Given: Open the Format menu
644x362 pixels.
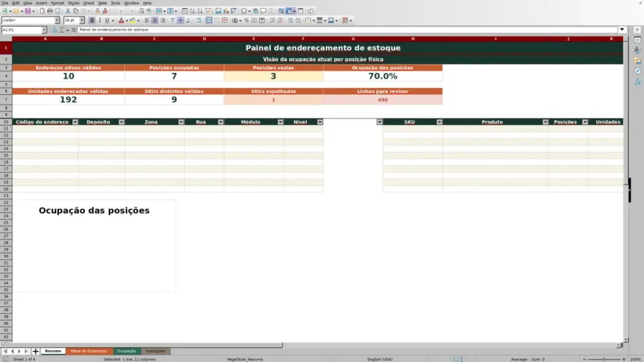Looking at the screenshot, I should pos(57,3).
